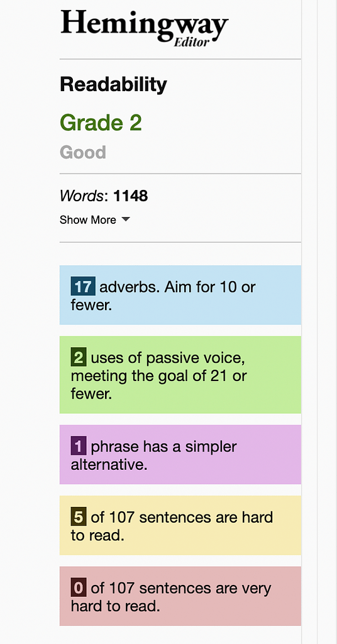The image size is (337, 644).
Task: Select the blue adverbs highlight card
Action: click(180, 295)
